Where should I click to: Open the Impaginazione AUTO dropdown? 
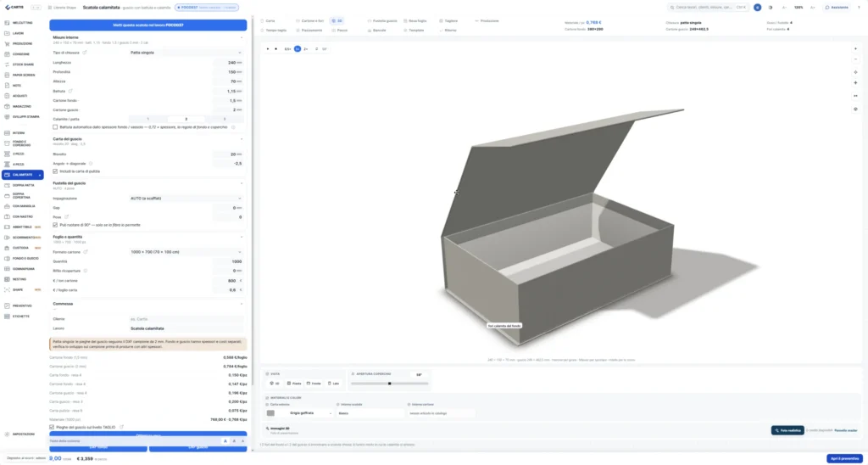[186, 199]
